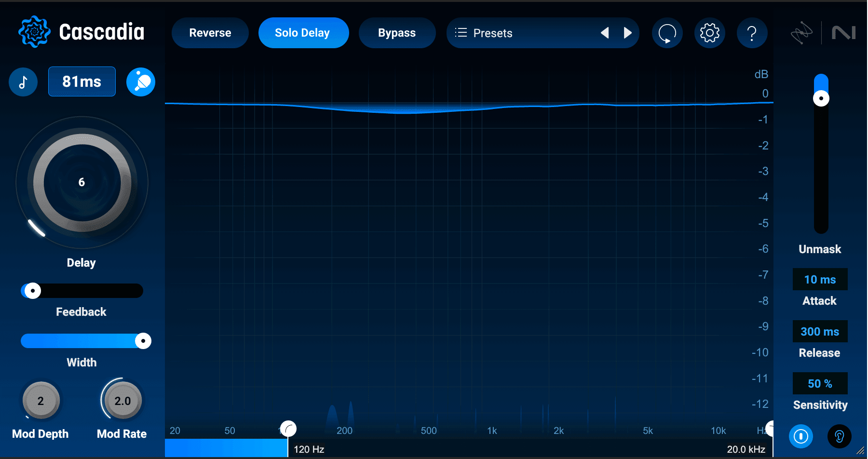Click the Unmask label
Viewport: 868px width, 459px height.
(820, 249)
